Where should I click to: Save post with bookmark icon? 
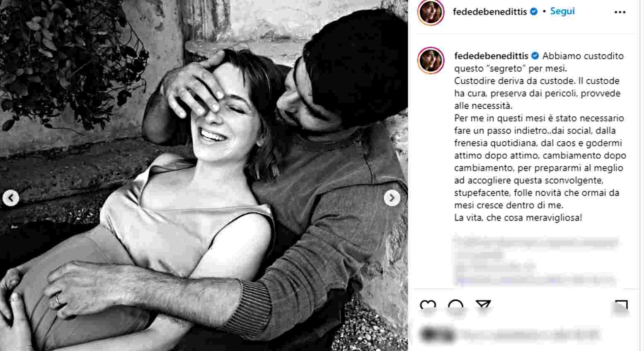(x=620, y=306)
